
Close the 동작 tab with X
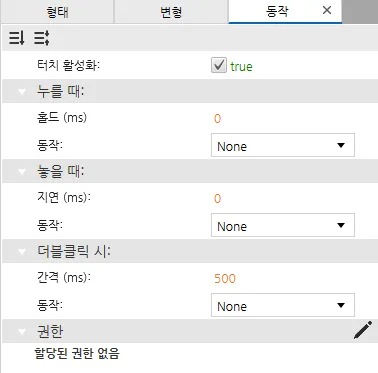pyautogui.click(x=327, y=10)
